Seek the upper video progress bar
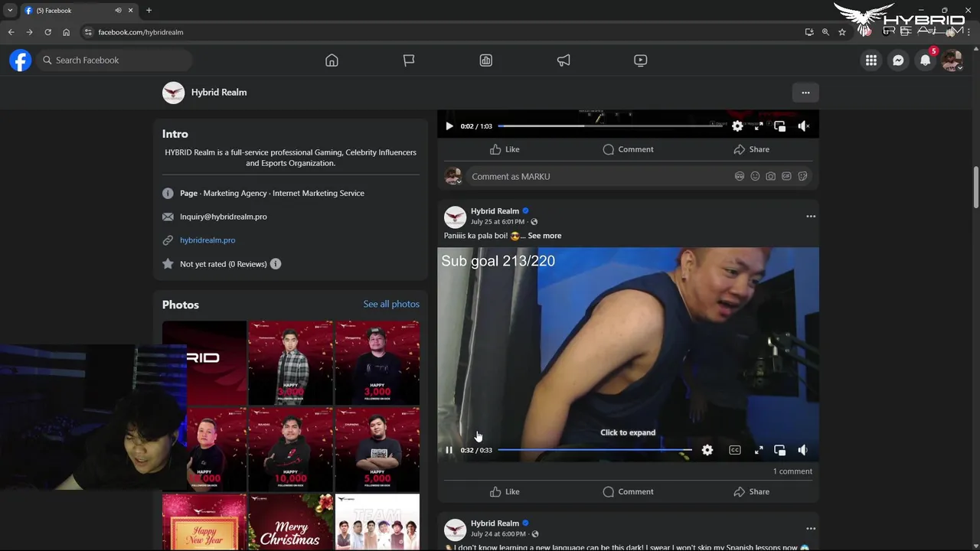This screenshot has width=980, height=551. click(x=611, y=126)
